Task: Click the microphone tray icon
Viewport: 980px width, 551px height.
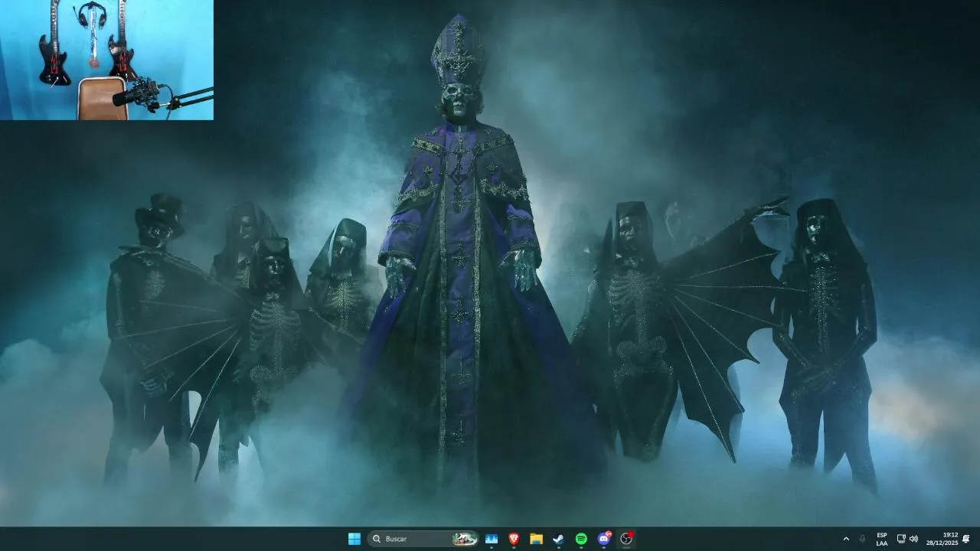Action: [863, 539]
